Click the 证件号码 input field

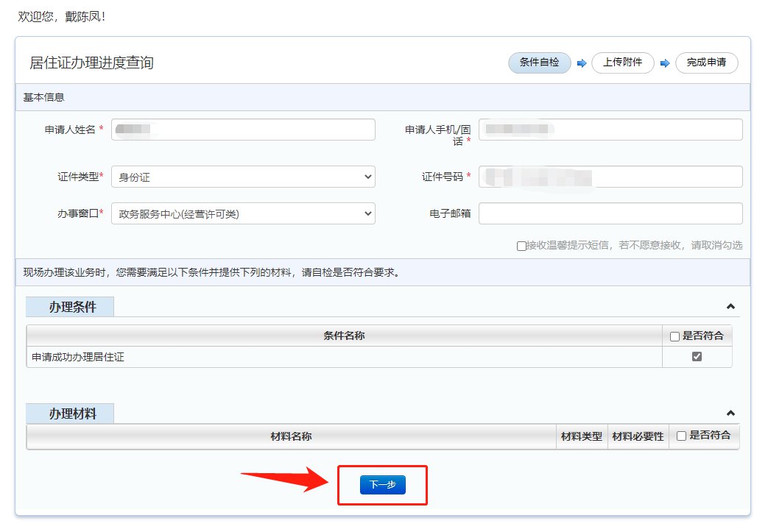[610, 177]
